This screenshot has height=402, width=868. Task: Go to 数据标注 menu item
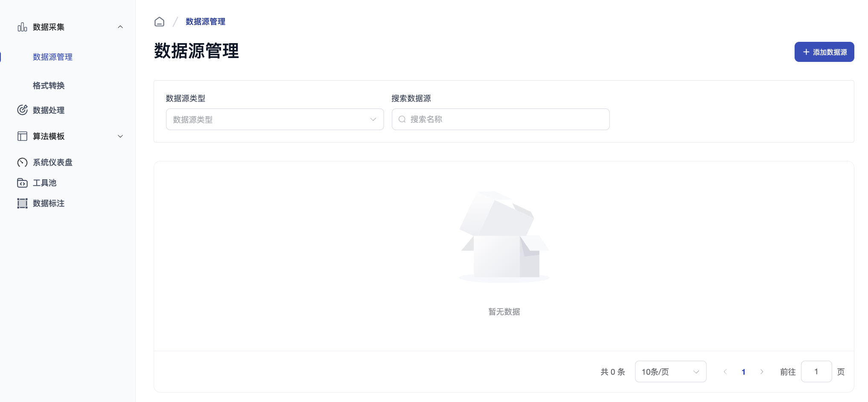(49, 203)
